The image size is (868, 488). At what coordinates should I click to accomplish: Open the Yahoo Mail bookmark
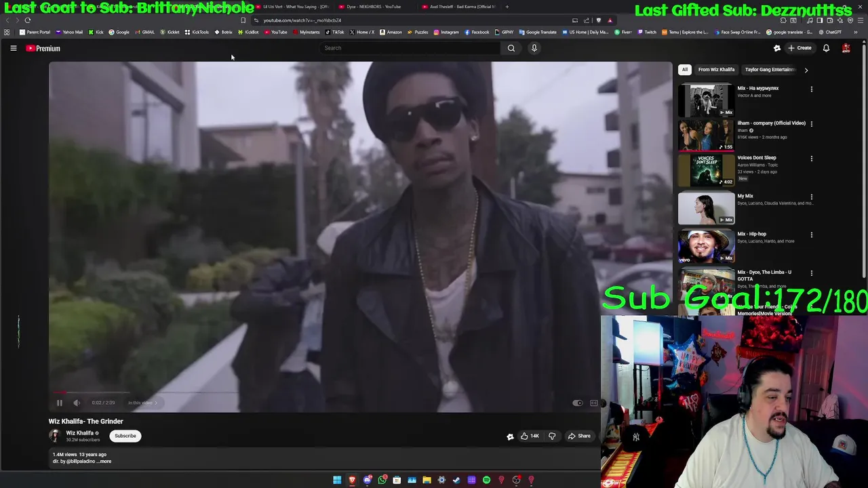69,32
